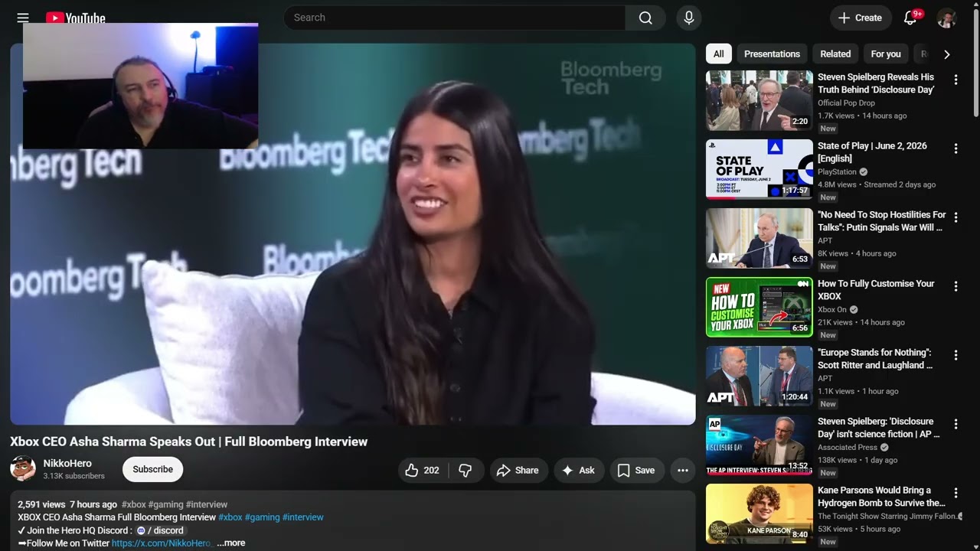Viewport: 980px width, 551px height.
Task: Open NikkoHero channel avatar
Action: [x=23, y=468]
